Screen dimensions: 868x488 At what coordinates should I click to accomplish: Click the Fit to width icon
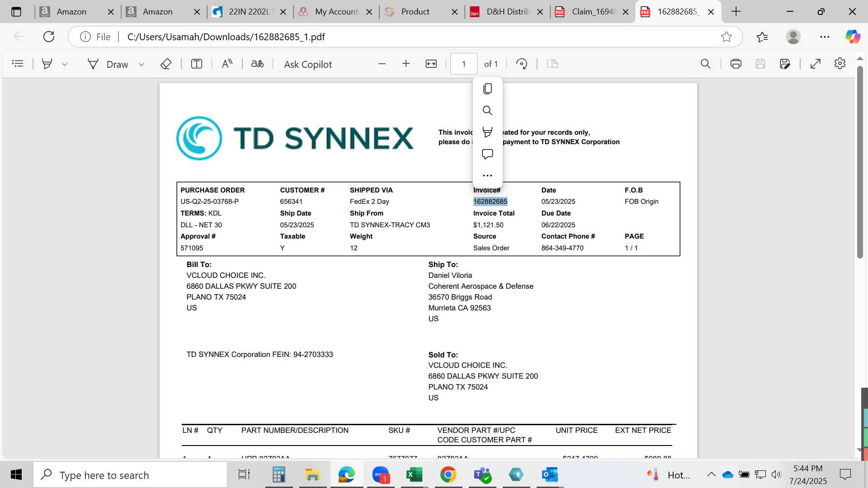(431, 64)
